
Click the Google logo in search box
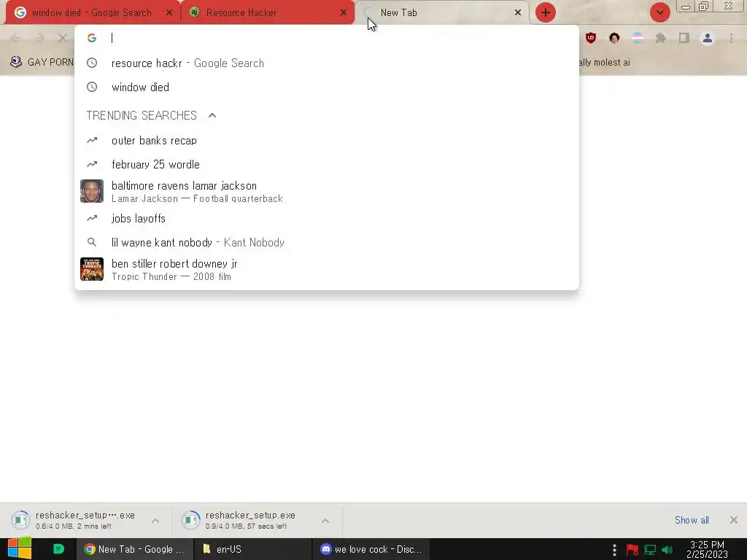[92, 38]
